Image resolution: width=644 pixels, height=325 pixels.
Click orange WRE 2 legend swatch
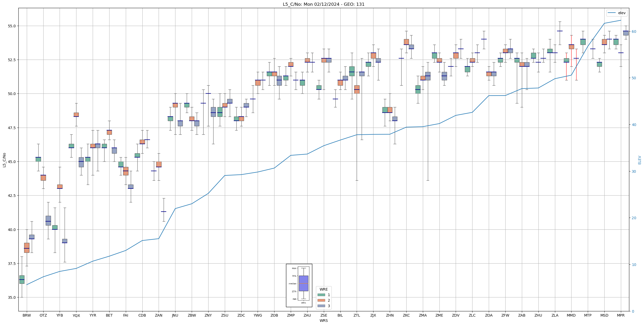click(x=321, y=300)
